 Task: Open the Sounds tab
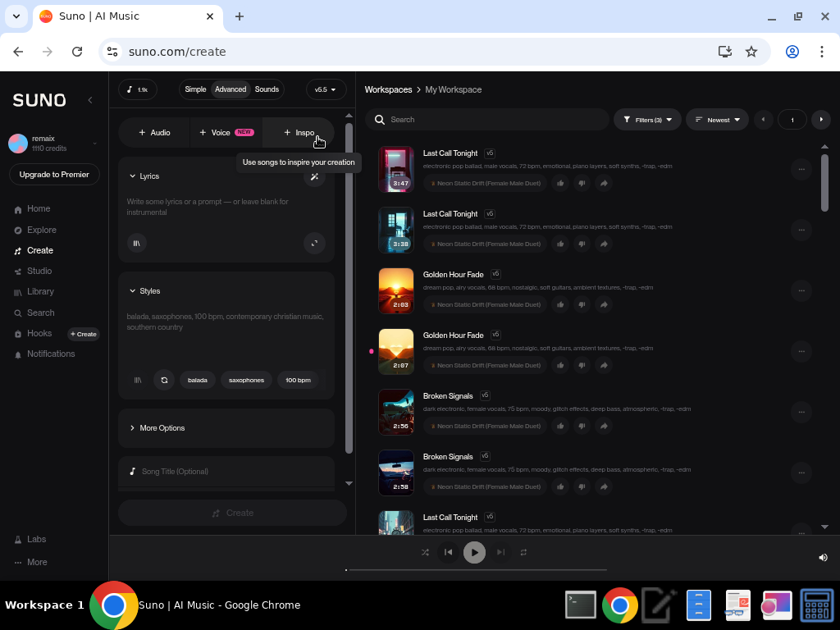pyautogui.click(x=266, y=89)
